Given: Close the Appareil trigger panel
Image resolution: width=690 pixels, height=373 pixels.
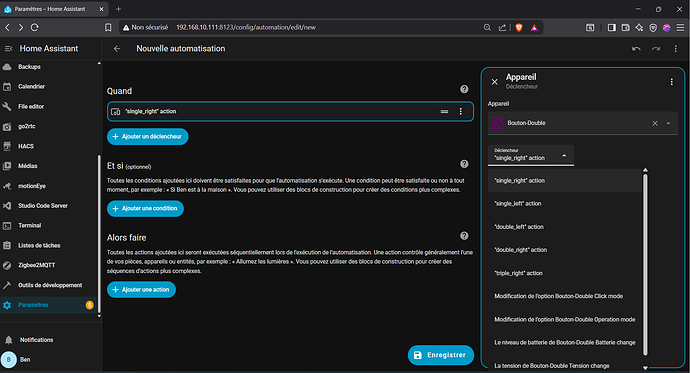Looking at the screenshot, I should (495, 82).
